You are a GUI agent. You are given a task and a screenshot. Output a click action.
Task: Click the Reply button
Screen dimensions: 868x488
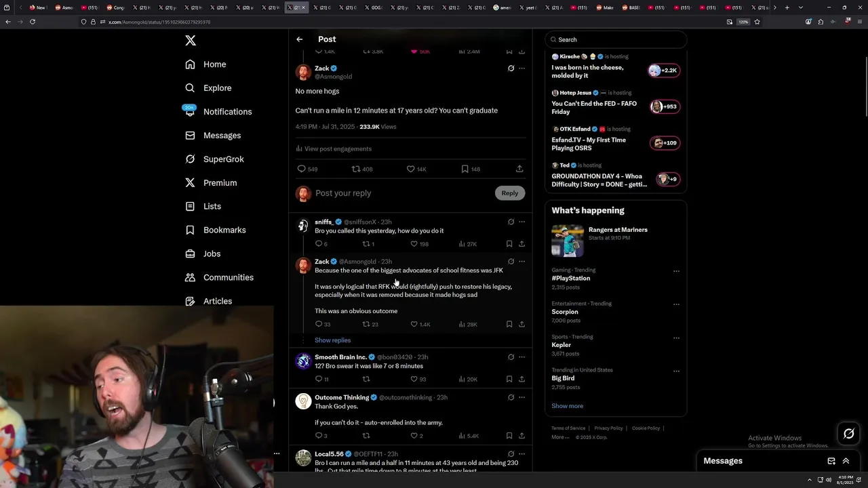(510, 193)
